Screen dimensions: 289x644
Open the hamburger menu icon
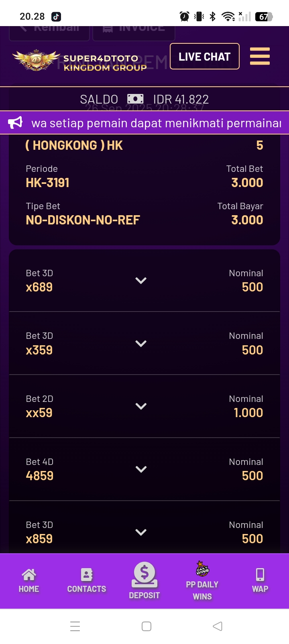pyautogui.click(x=260, y=56)
